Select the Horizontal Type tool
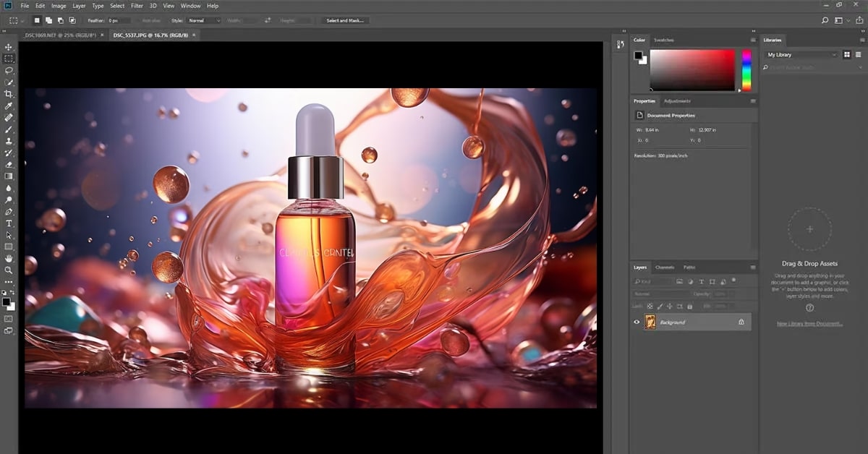The height and width of the screenshot is (454, 868). [x=9, y=223]
